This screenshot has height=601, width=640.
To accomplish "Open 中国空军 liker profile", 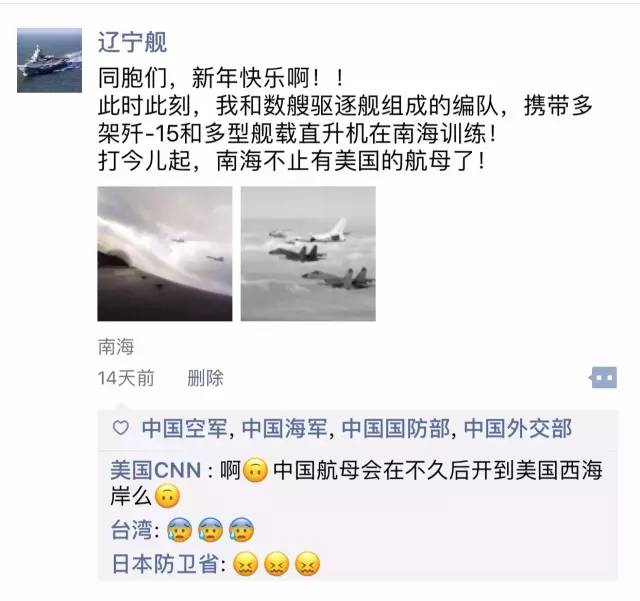I will tap(184, 429).
